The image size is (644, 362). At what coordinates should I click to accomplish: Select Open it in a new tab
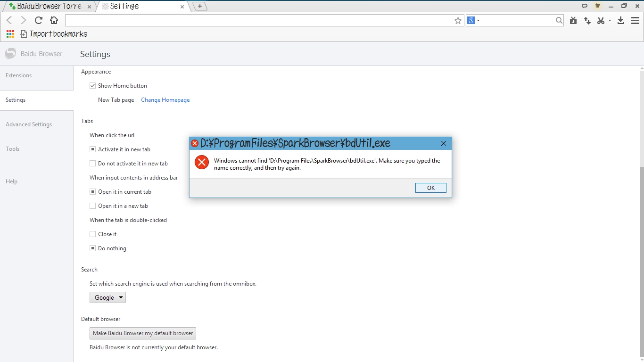93,206
